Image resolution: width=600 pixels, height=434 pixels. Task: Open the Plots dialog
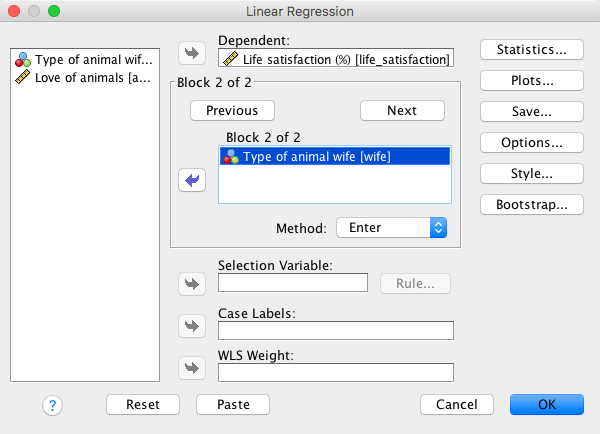point(532,80)
